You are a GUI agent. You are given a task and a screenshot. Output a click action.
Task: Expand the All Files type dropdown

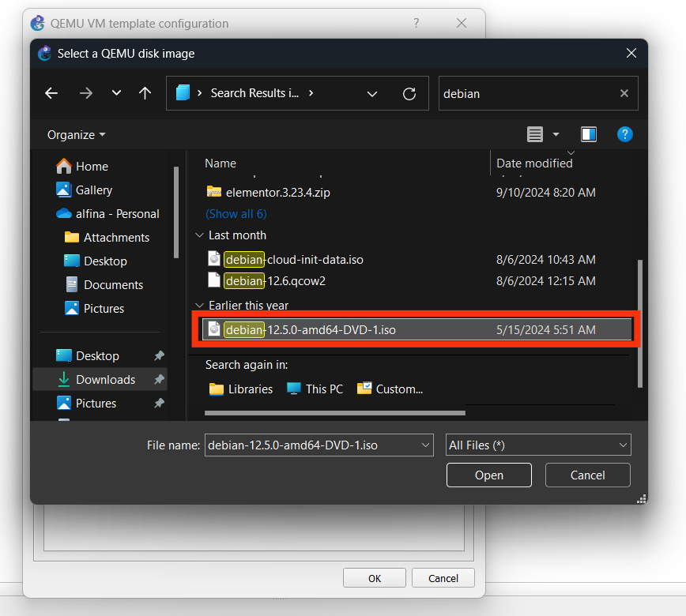[538, 445]
